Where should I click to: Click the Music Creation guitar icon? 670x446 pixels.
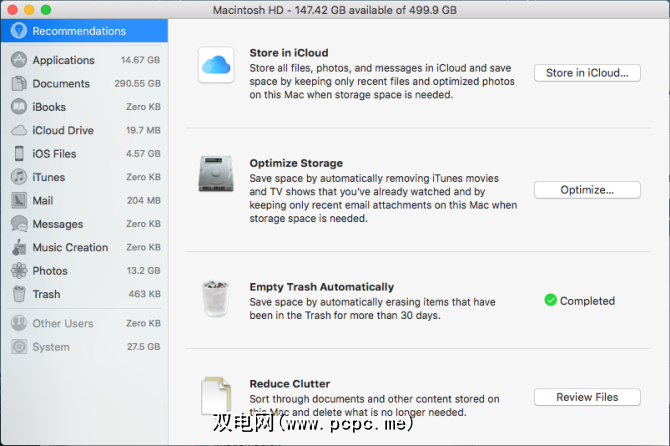pos(19,247)
